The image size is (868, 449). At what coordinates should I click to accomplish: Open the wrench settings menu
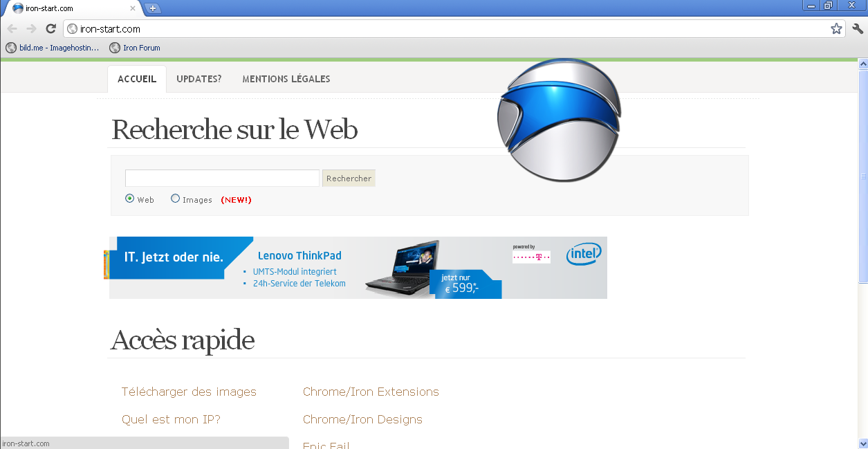point(858,28)
